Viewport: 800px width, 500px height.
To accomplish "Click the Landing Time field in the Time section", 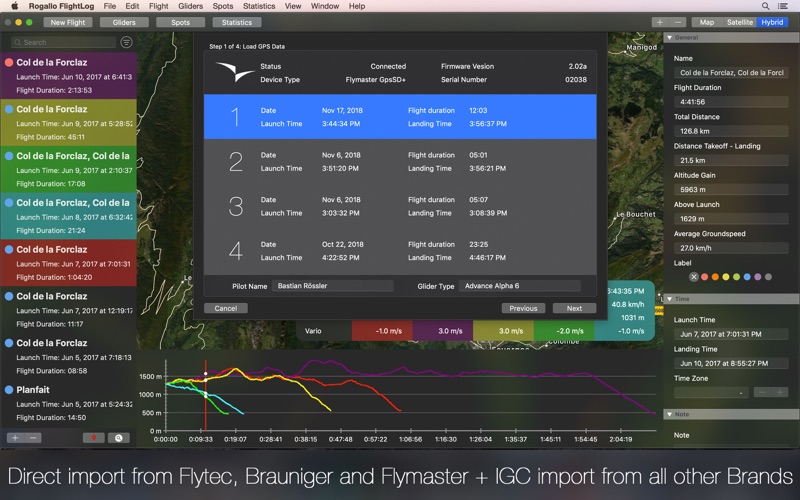I will tap(731, 363).
